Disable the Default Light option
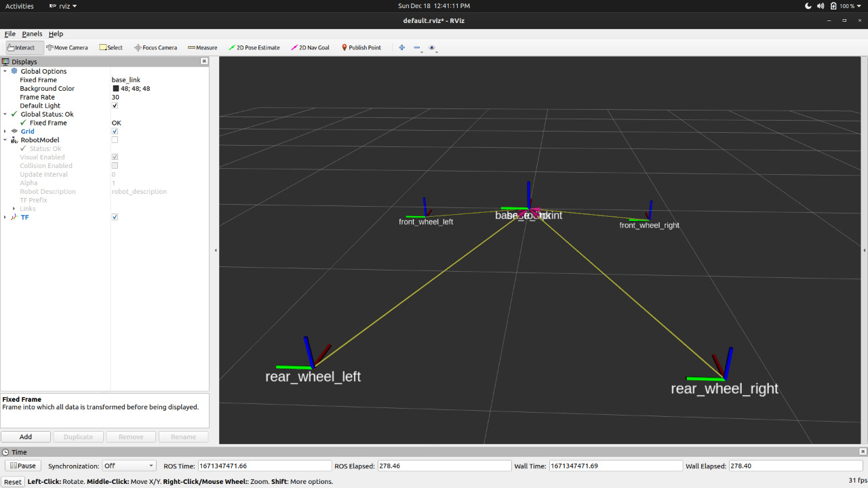 pyautogui.click(x=114, y=105)
